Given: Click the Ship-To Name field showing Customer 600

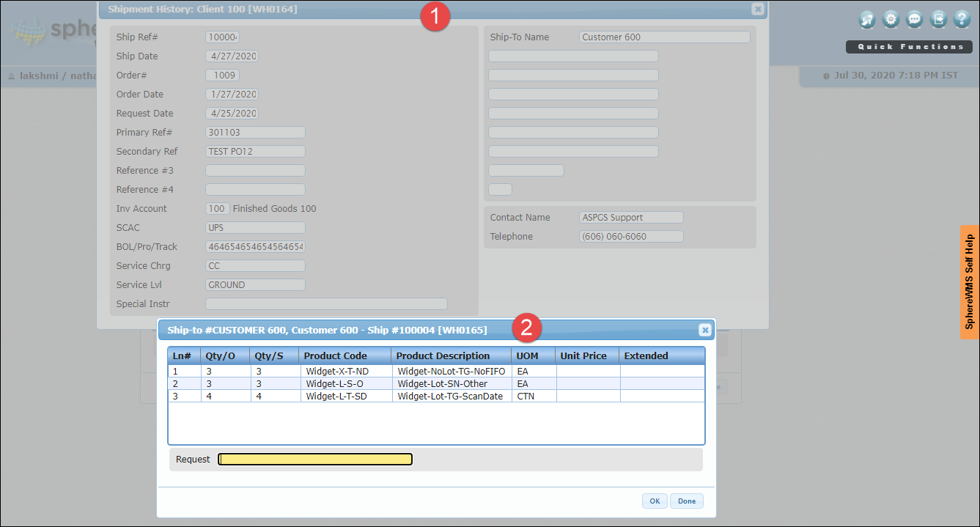Looking at the screenshot, I should pos(663,37).
